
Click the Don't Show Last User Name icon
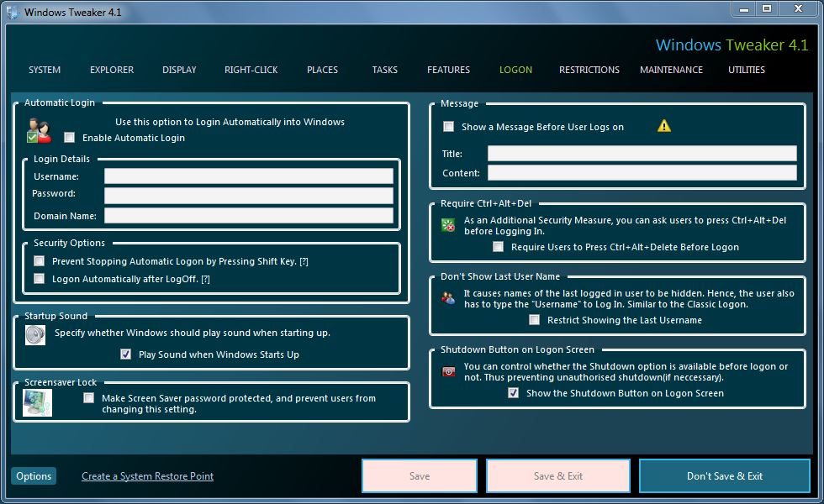448,299
